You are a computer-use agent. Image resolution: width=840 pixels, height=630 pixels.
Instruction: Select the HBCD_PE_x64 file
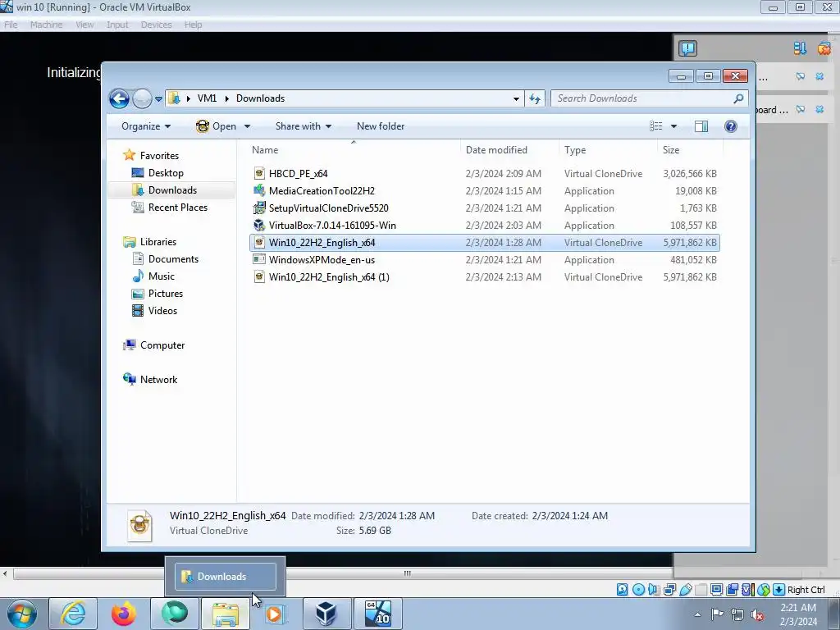(x=484, y=174)
